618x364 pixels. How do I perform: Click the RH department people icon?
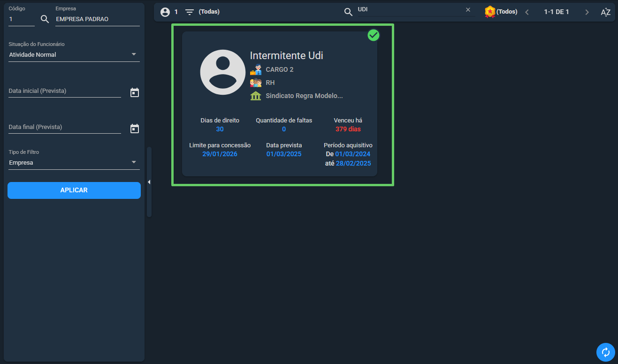tap(256, 83)
